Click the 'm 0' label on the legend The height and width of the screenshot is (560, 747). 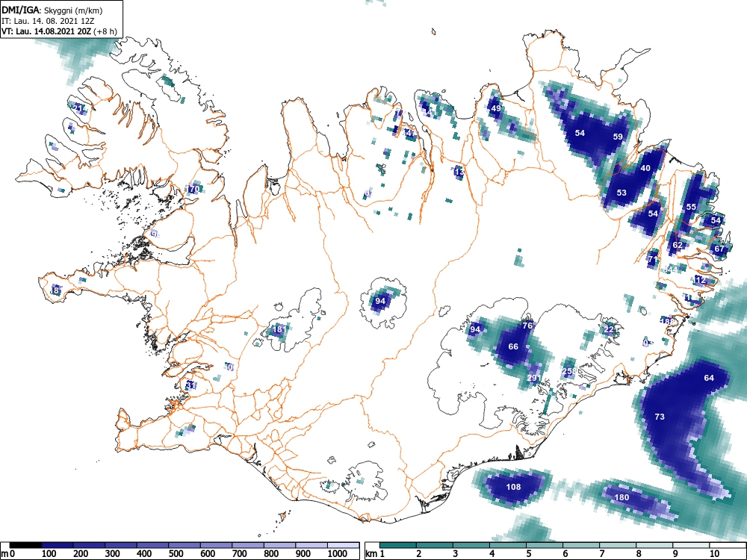click(x=8, y=553)
